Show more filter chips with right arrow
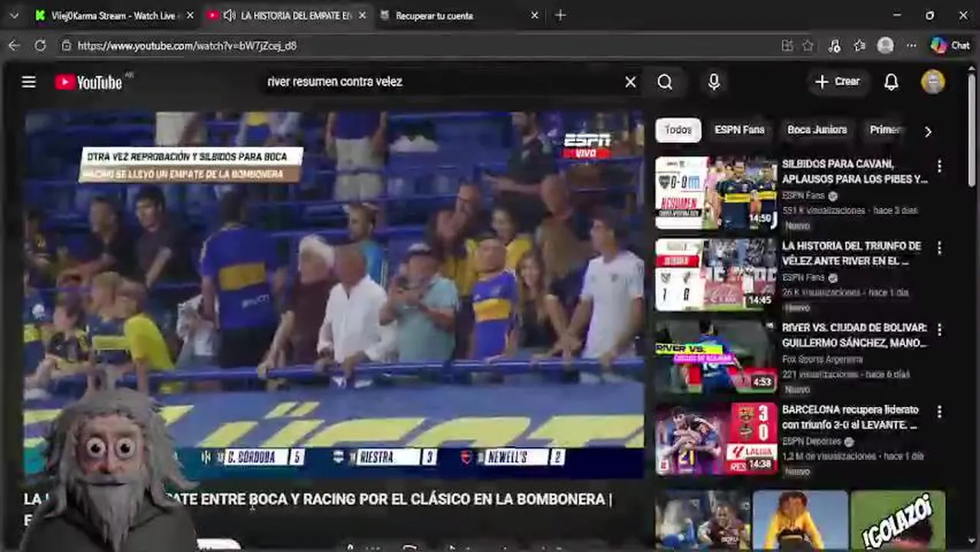 click(928, 131)
